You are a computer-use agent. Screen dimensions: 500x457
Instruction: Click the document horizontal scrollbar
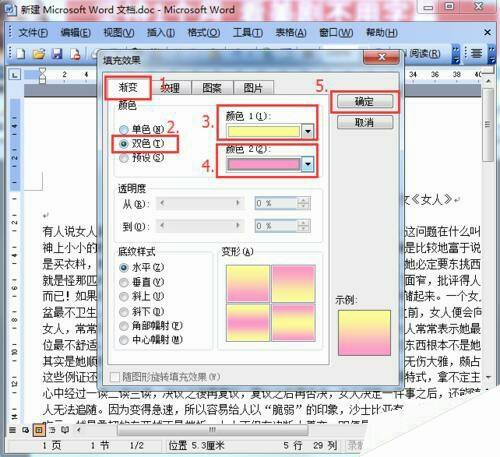213,430
